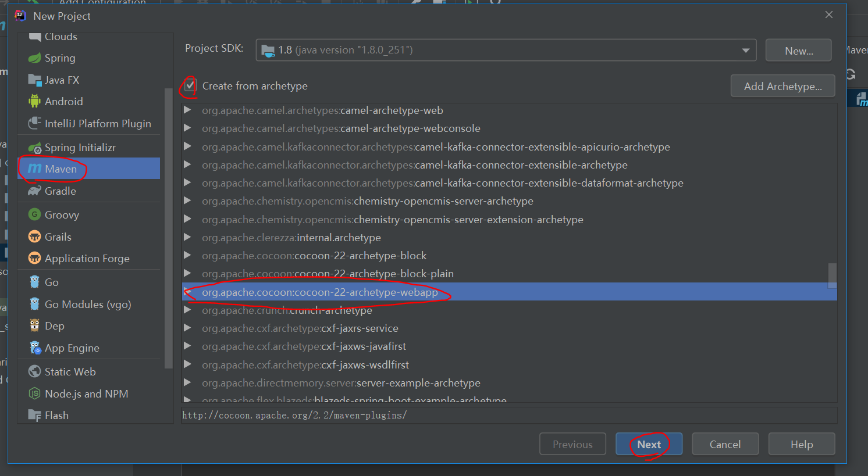
Task: Expand extensible-apicurio-archetype entry
Action: (x=187, y=147)
